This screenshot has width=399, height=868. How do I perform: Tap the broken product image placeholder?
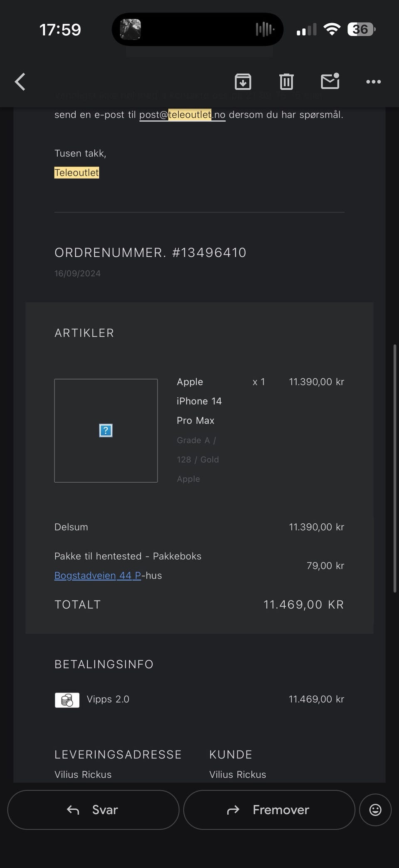[106, 431]
